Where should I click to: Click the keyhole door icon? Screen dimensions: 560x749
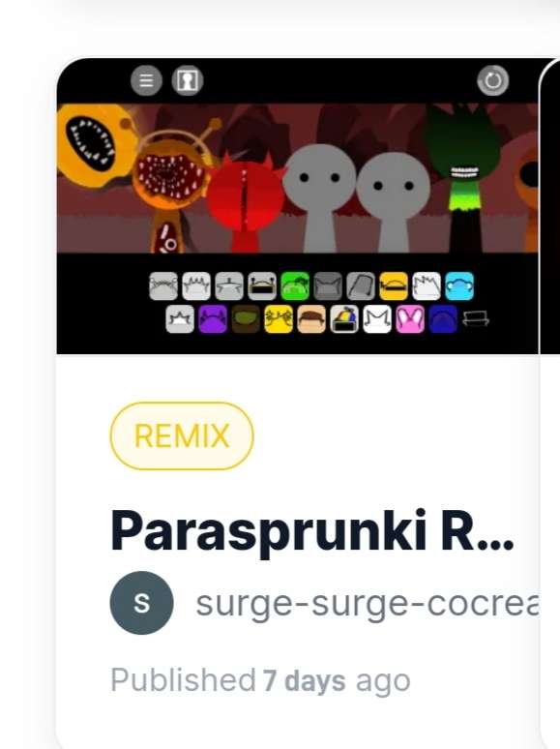(x=187, y=80)
